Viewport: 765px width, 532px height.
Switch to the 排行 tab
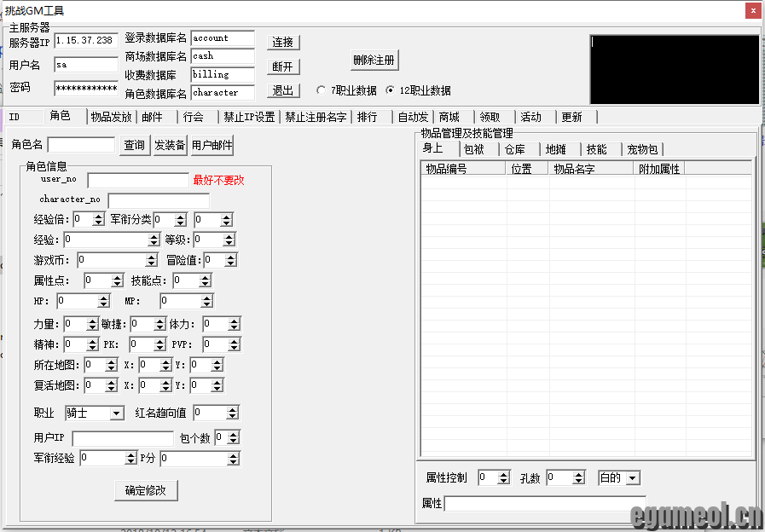pos(368,117)
